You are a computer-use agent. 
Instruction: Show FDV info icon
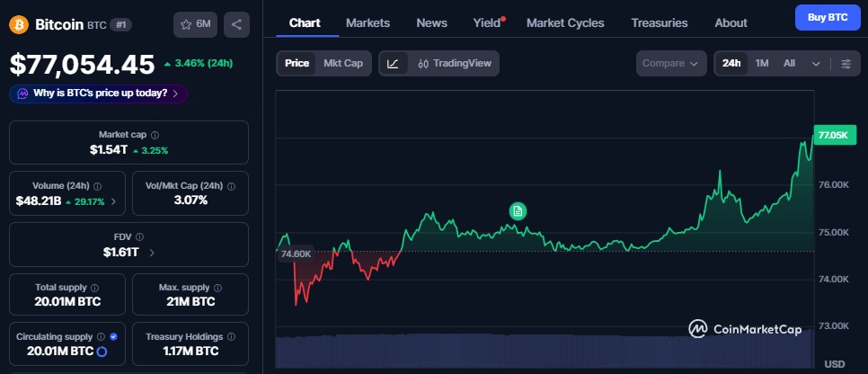point(139,237)
